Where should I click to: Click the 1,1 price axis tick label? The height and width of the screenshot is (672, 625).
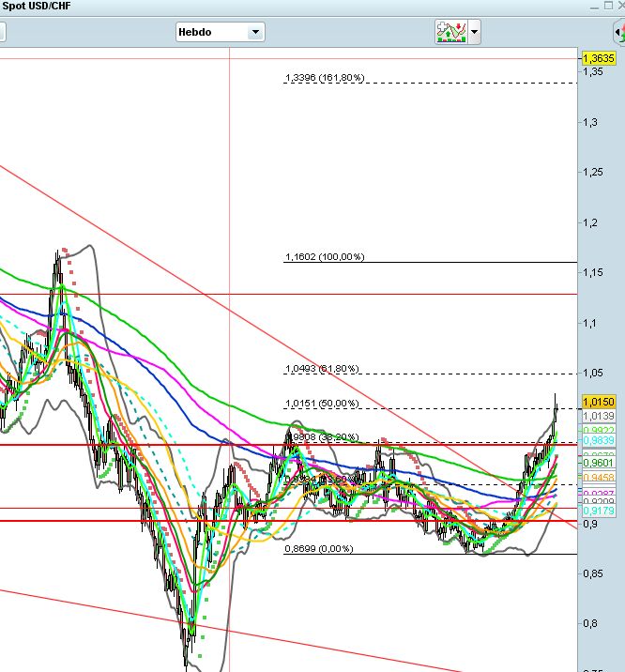coord(590,323)
